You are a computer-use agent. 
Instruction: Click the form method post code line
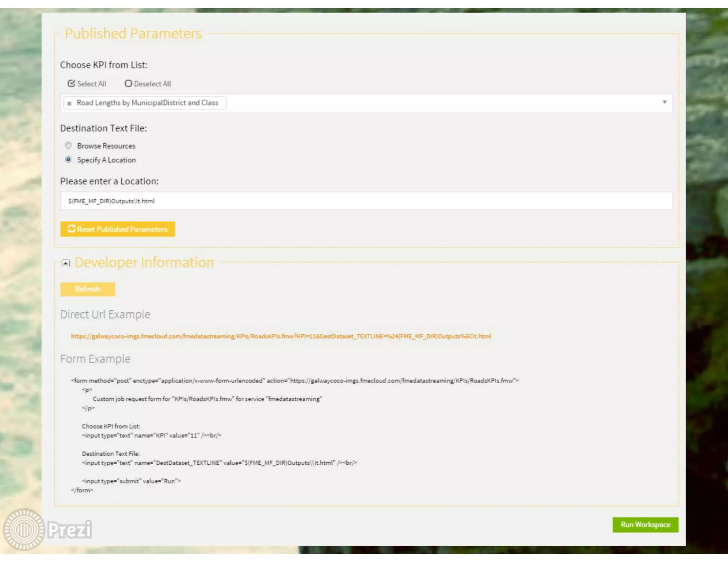294,380
